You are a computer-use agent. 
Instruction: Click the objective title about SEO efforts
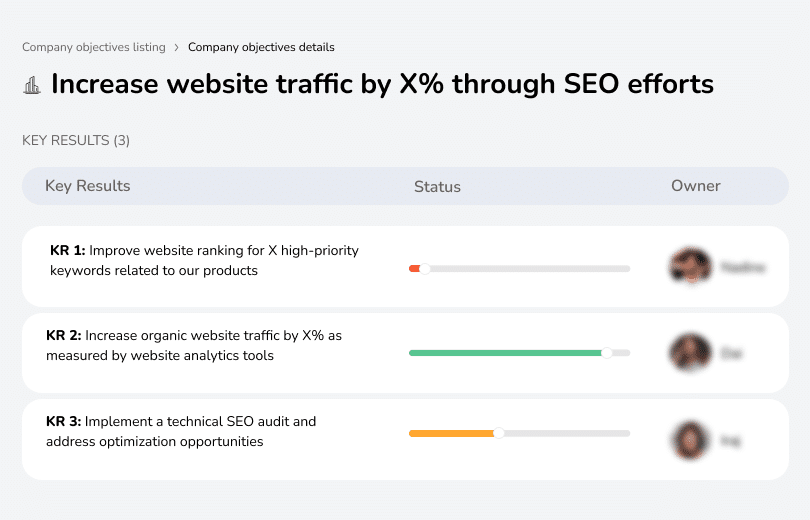point(382,84)
